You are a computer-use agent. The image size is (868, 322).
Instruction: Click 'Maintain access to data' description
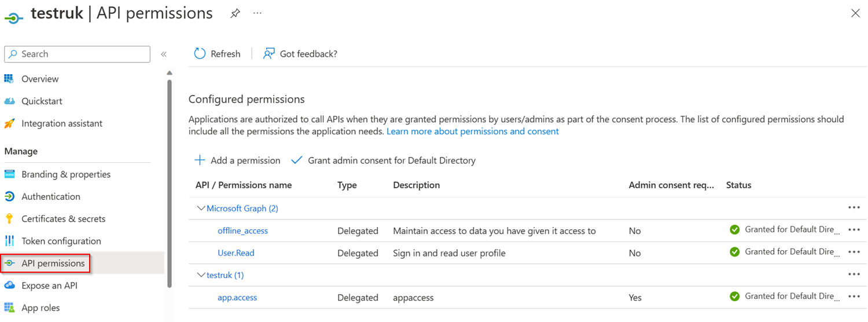point(494,230)
